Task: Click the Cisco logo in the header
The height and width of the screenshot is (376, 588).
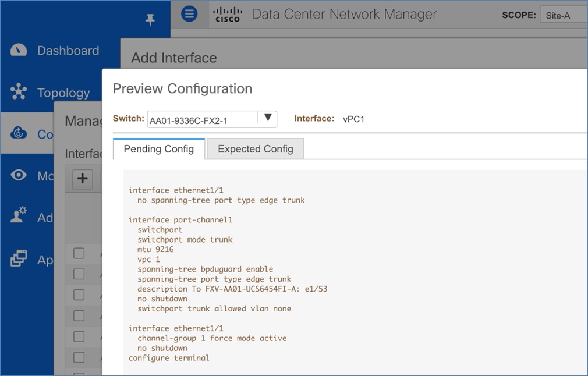Action: pos(228,15)
